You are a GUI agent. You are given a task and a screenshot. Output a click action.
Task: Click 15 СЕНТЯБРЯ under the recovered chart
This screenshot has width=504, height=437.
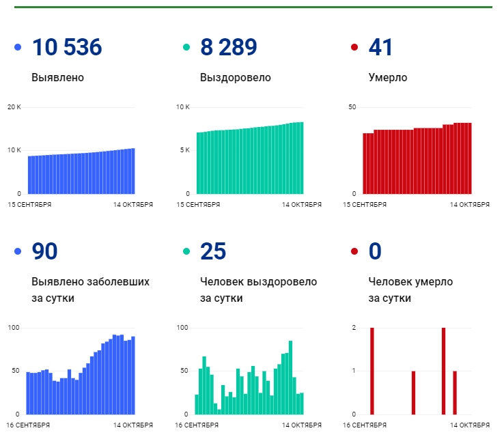coord(198,205)
